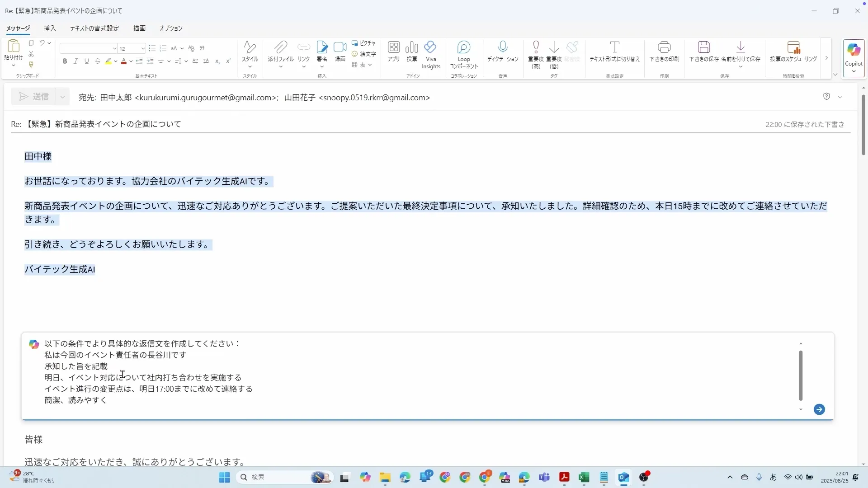Image resolution: width=868 pixels, height=488 pixels.
Task: Submit the Copilot prompt with arrow button
Action: 819,409
